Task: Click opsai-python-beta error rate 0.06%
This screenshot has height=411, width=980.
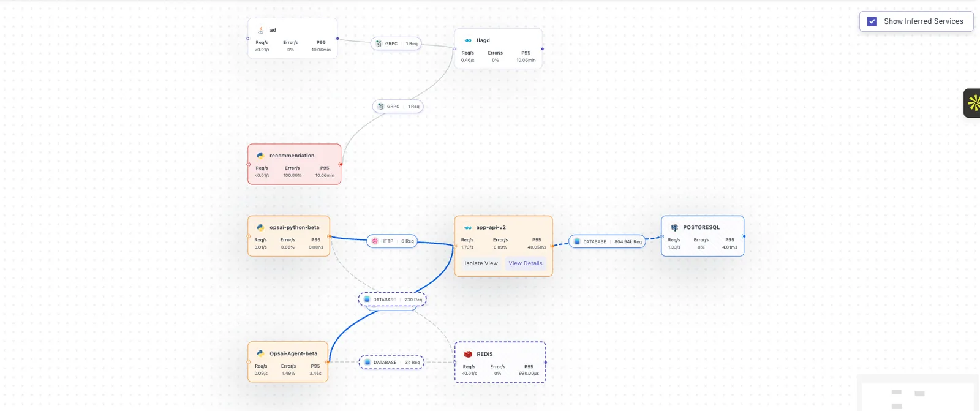Action: (288, 247)
